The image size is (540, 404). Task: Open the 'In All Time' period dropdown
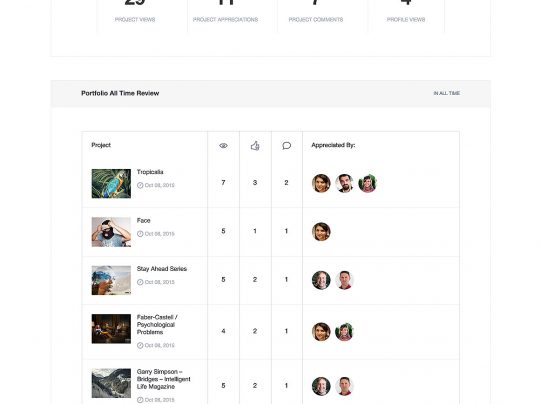point(447,93)
